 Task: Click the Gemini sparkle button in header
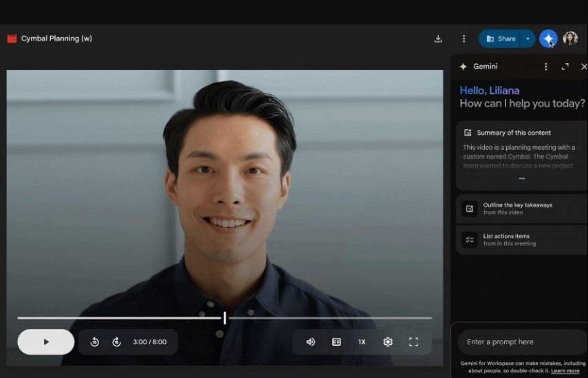(548, 38)
